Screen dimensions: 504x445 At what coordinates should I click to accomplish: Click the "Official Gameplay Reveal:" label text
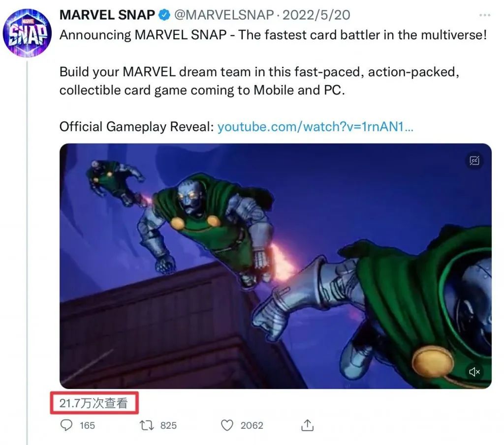[136, 127]
